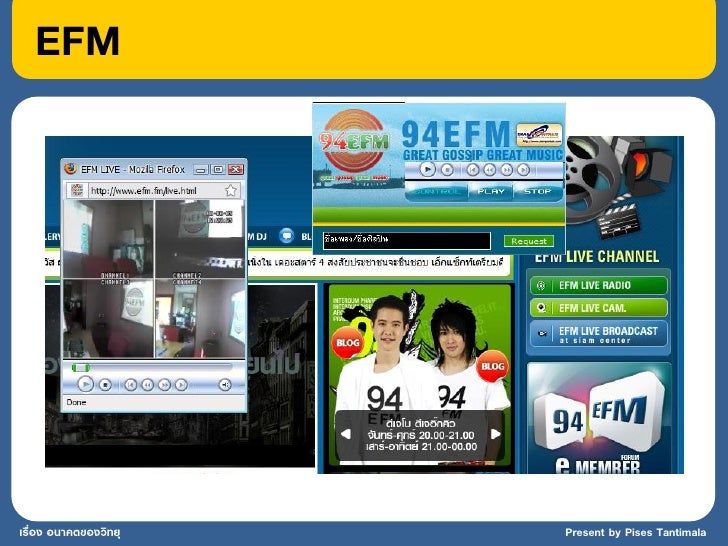
Task: Select the Channel 4 camera view
Action: click(200, 318)
